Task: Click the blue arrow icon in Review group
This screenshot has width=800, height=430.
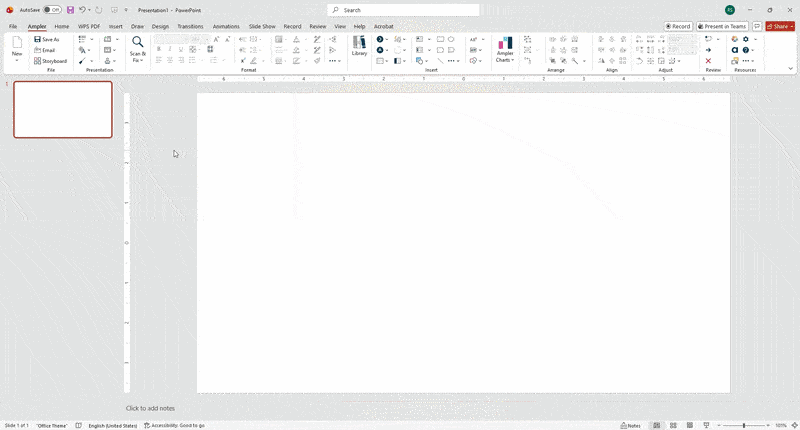Action: 708,50
